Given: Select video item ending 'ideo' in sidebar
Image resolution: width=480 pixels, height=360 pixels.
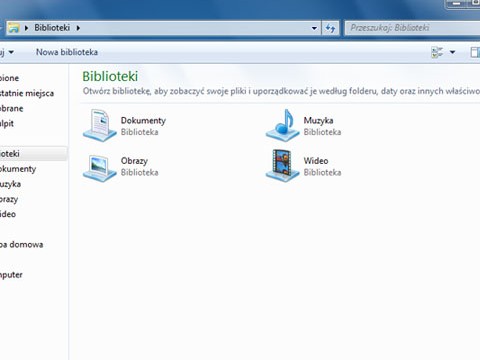Looking at the screenshot, I should tap(8, 214).
